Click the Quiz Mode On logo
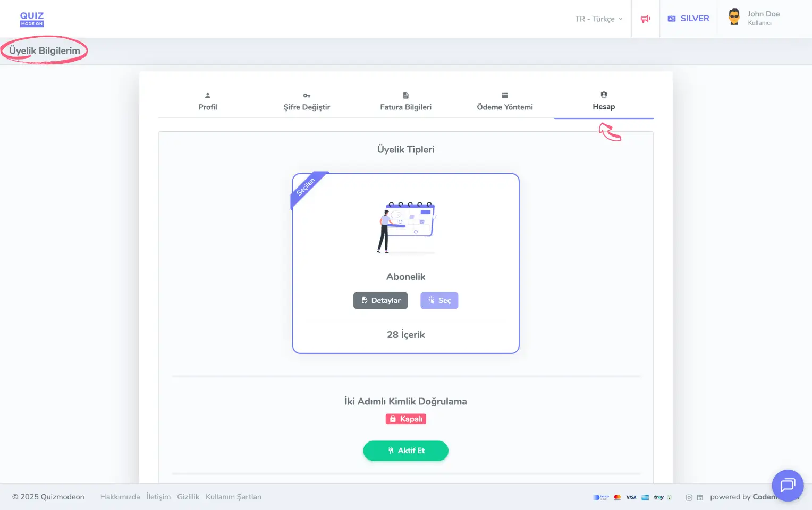 coord(32,19)
